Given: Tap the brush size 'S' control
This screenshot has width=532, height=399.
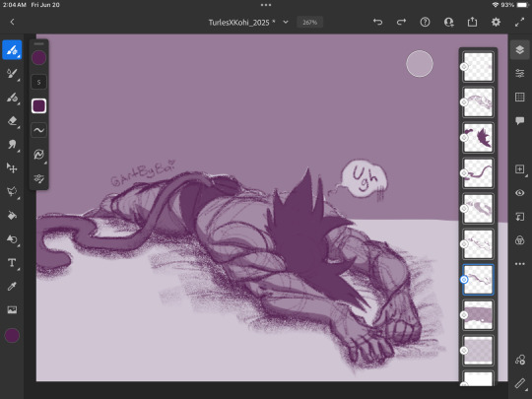Looking at the screenshot, I should pos(38,82).
